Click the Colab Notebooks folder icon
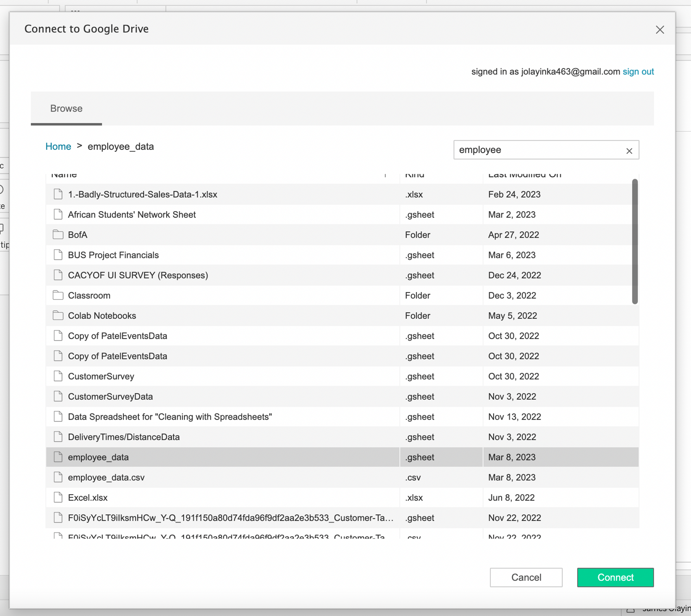Image resolution: width=691 pixels, height=616 pixels. tap(58, 315)
